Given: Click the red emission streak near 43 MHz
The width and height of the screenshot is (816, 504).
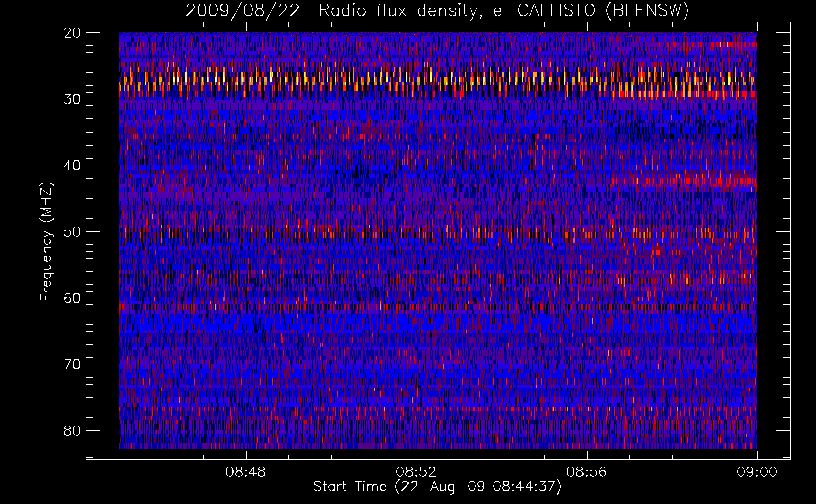Looking at the screenshot, I should point(683,181).
